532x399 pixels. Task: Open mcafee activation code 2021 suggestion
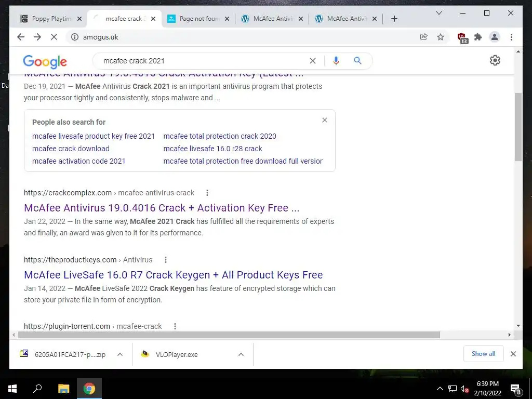79,161
